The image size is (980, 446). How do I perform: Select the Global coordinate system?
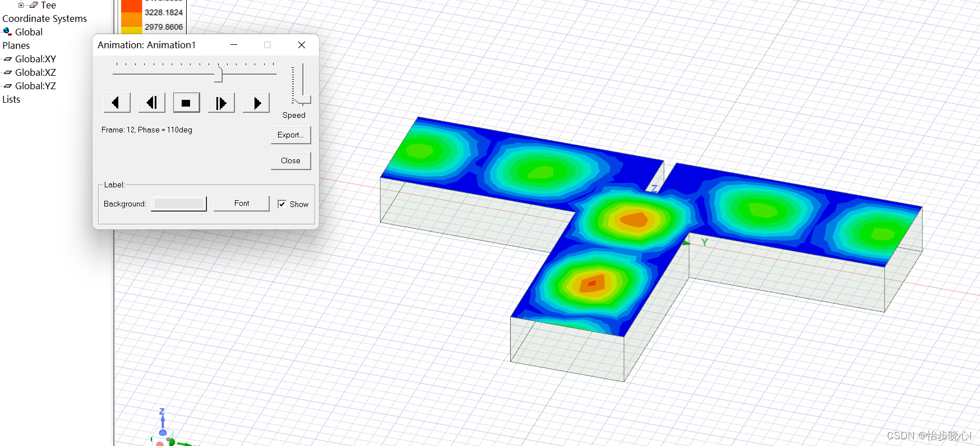[x=29, y=32]
